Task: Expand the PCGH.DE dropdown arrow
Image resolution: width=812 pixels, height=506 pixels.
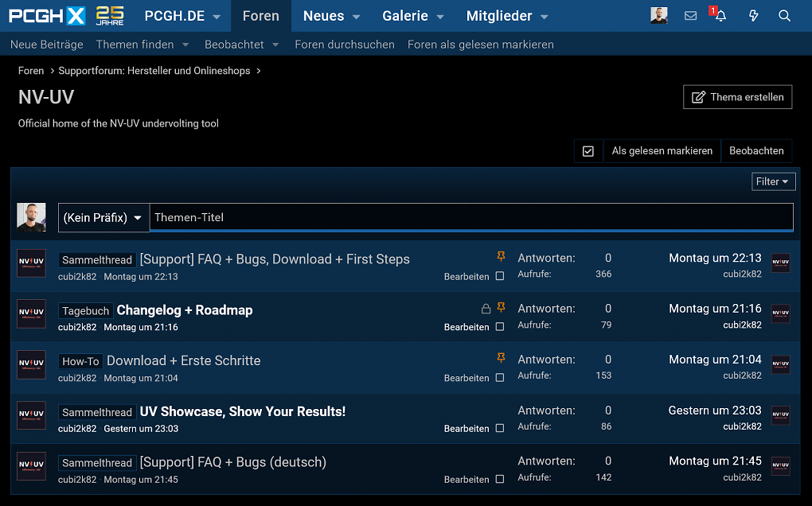Action: (x=217, y=17)
